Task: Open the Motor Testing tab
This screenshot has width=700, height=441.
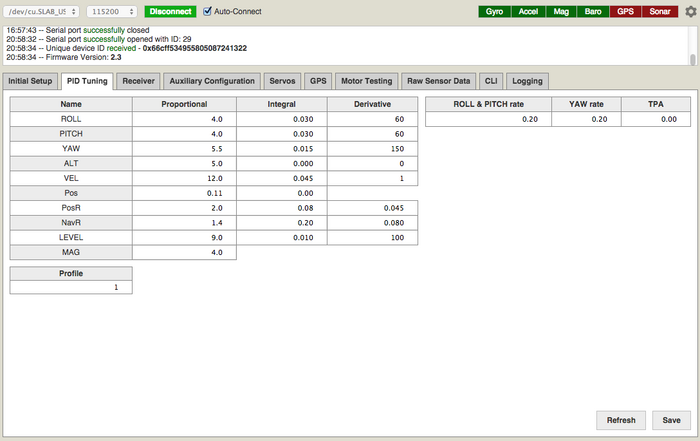Action: [366, 80]
